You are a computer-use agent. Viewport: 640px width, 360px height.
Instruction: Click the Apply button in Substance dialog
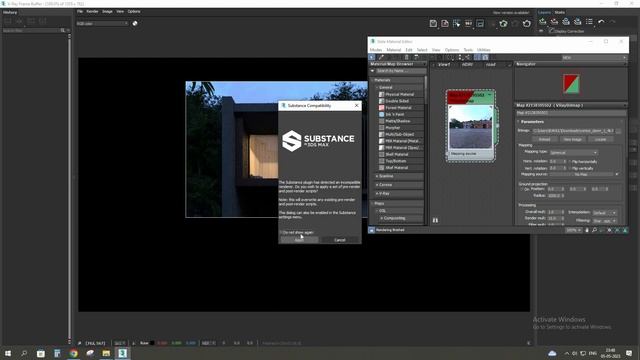point(299,240)
